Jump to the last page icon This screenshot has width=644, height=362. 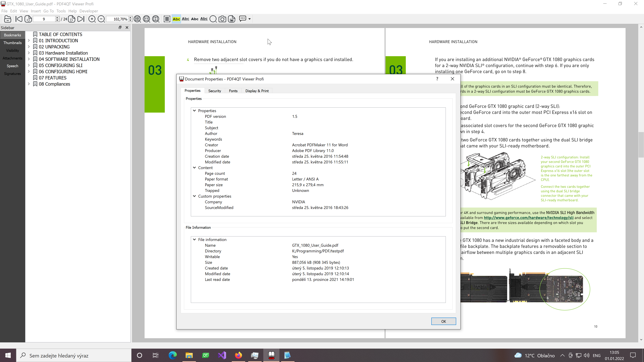(81, 19)
